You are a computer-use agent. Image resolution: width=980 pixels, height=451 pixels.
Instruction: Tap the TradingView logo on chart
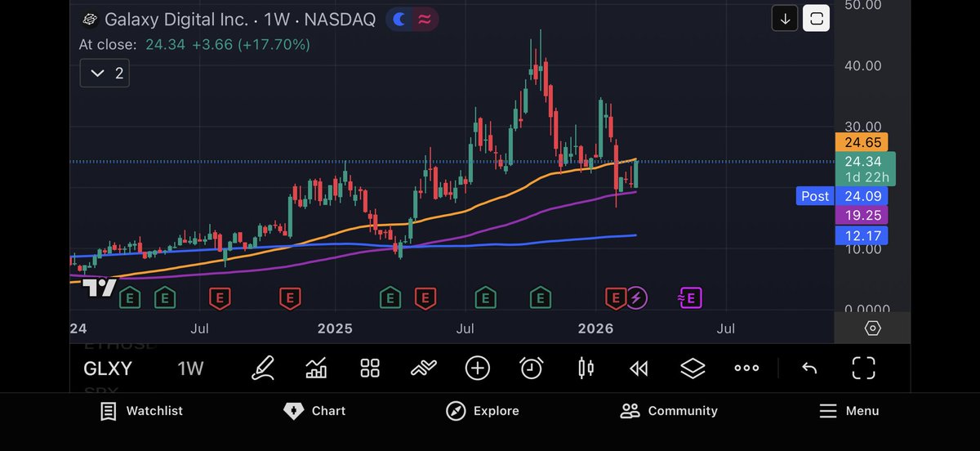pos(100,288)
